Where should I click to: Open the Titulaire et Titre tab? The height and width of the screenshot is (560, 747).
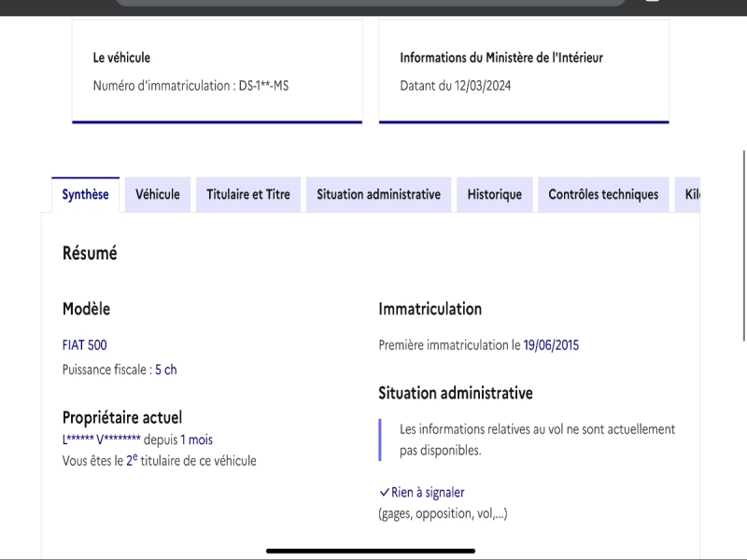[x=248, y=195]
